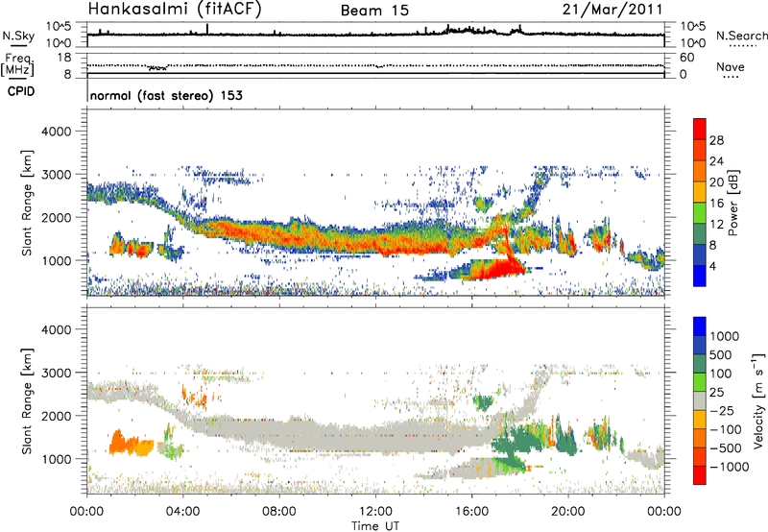Click the green velocity patch near 18:00
Screen dimensions: 768x532
[x=524, y=438]
